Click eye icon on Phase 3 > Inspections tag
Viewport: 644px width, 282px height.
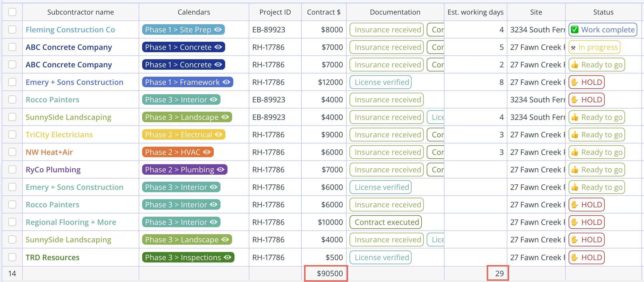tap(227, 257)
